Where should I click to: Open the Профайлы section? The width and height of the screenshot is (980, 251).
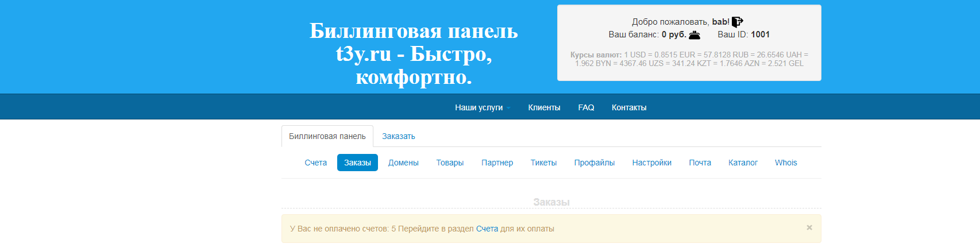click(x=594, y=163)
